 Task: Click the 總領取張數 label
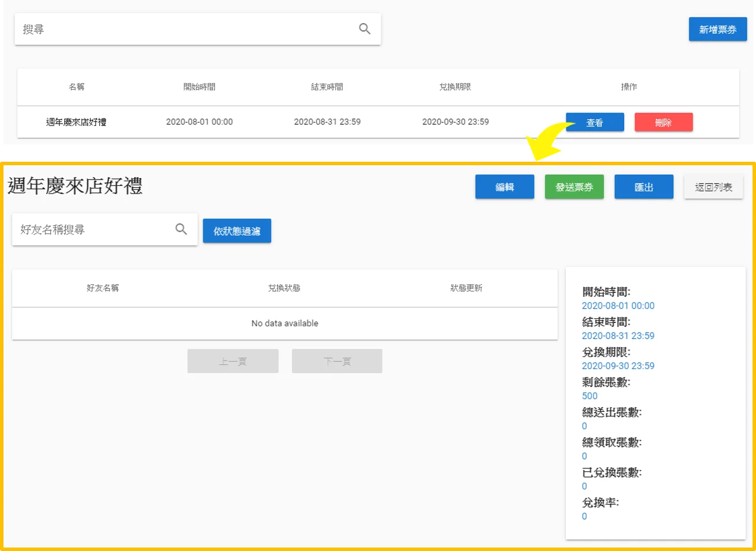[x=612, y=442]
